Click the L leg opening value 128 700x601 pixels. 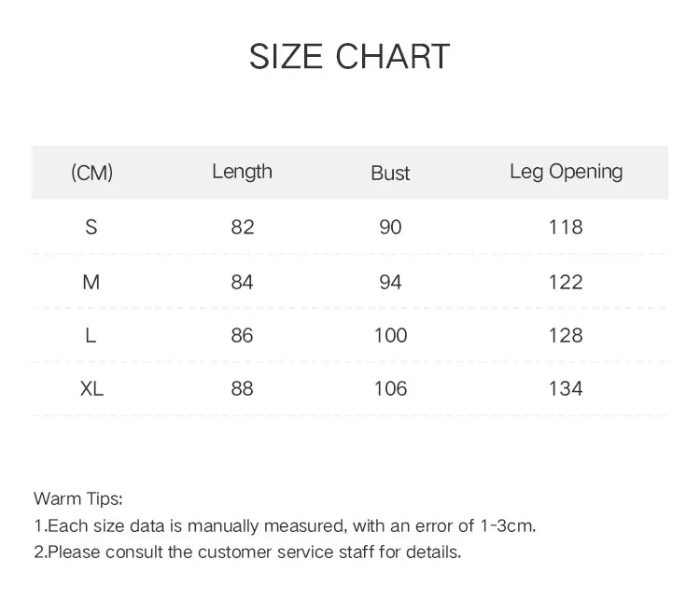[566, 335]
